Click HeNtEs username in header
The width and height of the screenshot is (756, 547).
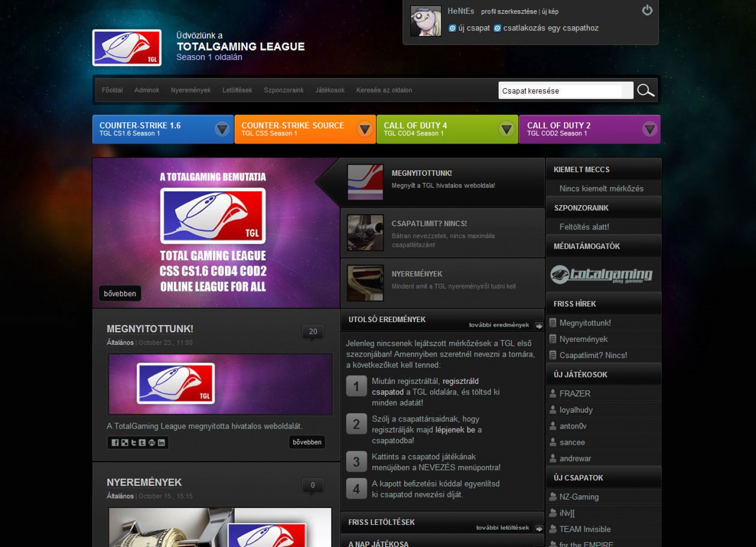coord(461,11)
